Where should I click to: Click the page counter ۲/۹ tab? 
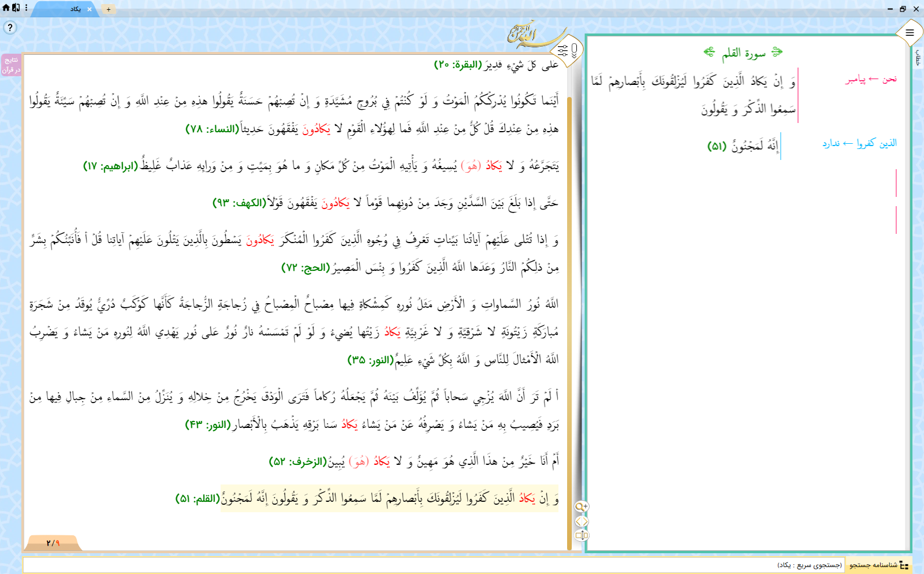coord(53,543)
